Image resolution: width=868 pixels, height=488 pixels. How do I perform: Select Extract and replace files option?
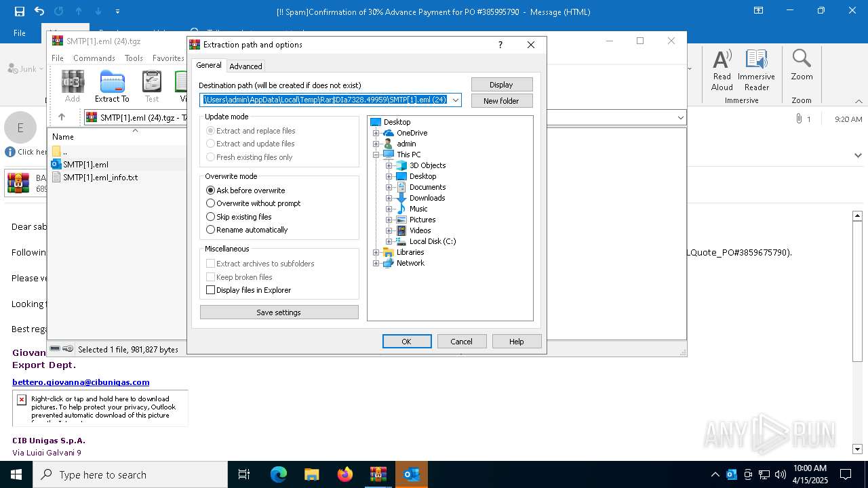(250, 131)
